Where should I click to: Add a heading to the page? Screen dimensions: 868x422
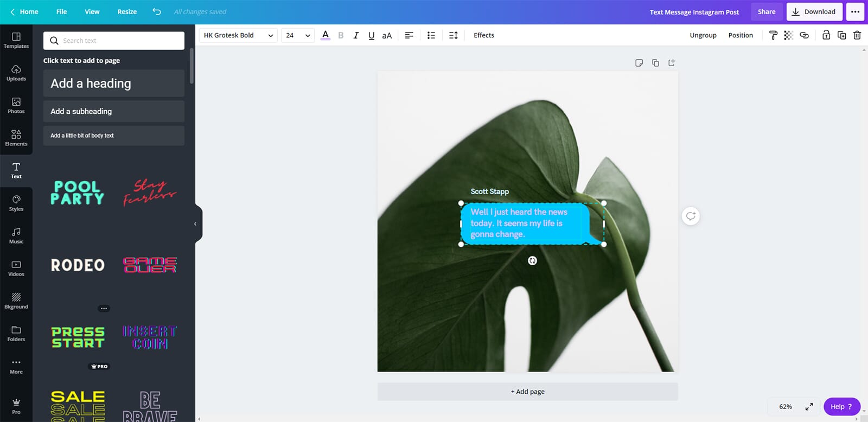click(x=114, y=83)
